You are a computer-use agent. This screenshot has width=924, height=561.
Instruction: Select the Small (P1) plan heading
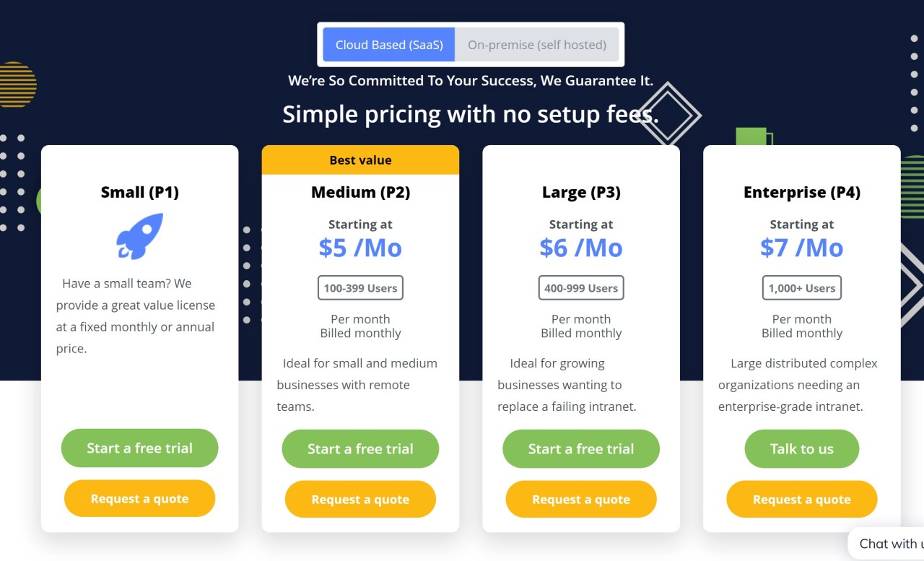coord(139,191)
